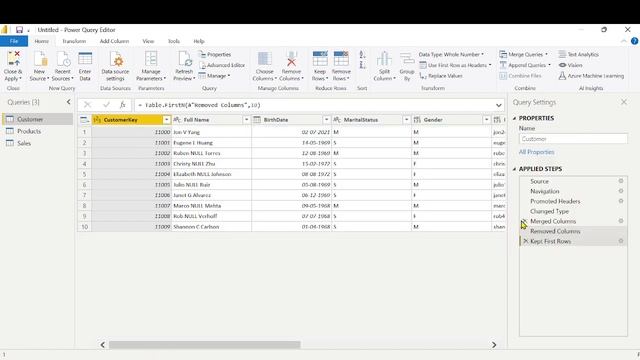The width and height of the screenshot is (640, 360).
Task: Collapse the APPLIED STEPS section
Action: pyautogui.click(x=514, y=169)
